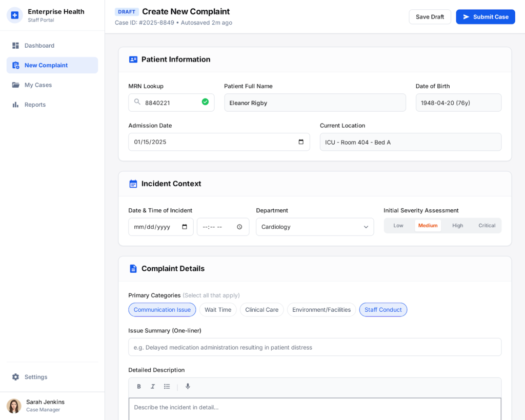The width and height of the screenshot is (525, 420).
Task: Click the Issue Summary input field
Action: pyautogui.click(x=315, y=347)
